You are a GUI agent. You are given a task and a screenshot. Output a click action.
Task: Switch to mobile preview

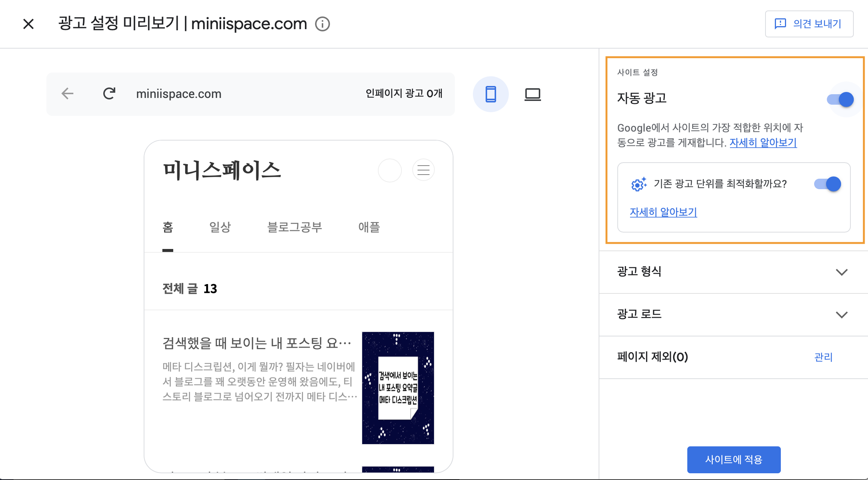tap(490, 94)
